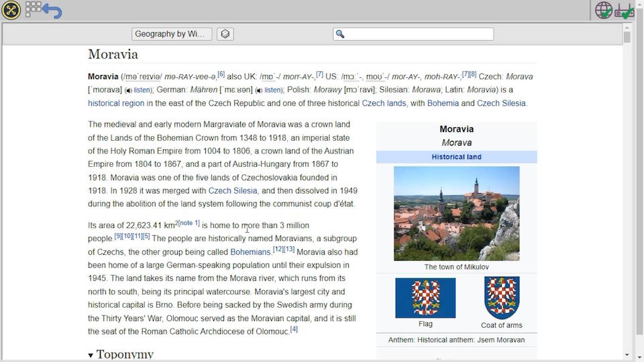This screenshot has width=644, height=362.
Task: Click into the article search field
Action: [413, 34]
